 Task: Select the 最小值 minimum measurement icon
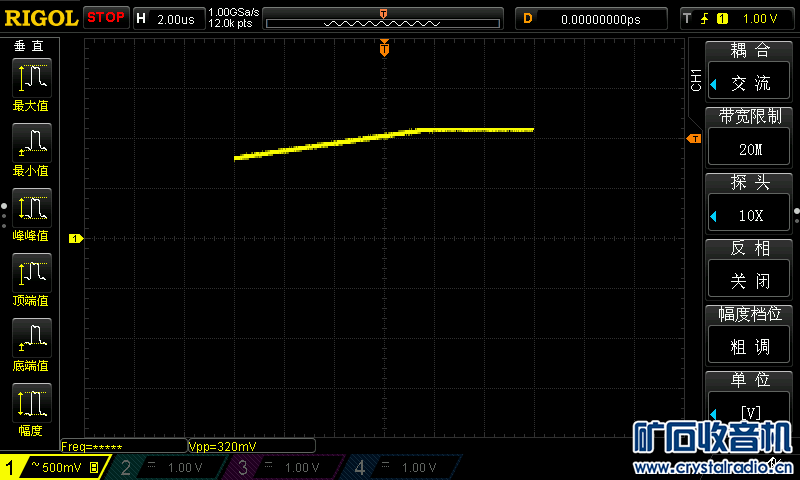32,143
